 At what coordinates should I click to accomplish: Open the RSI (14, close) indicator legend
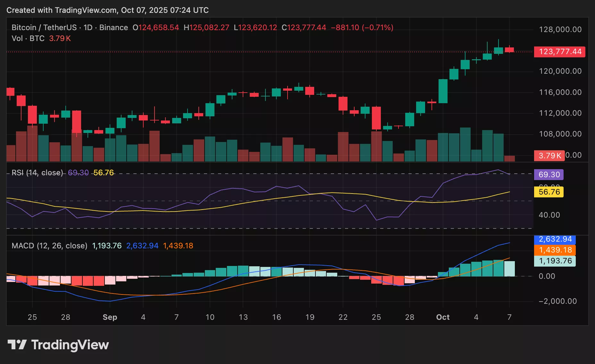pos(37,173)
